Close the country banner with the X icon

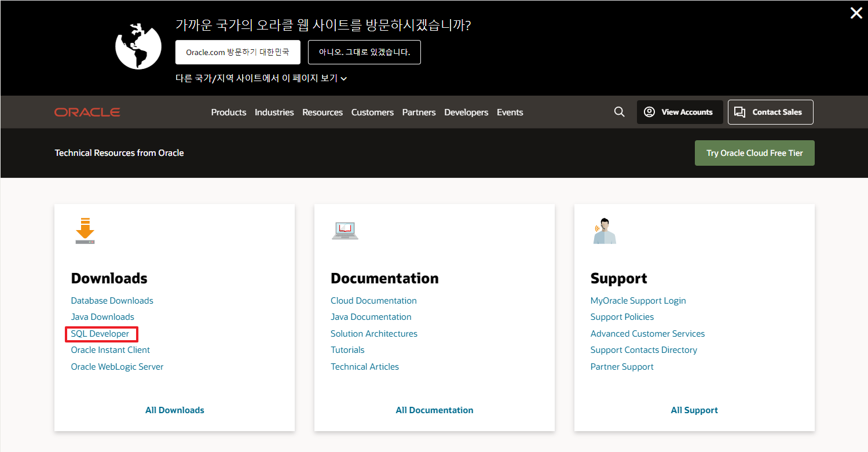856,13
